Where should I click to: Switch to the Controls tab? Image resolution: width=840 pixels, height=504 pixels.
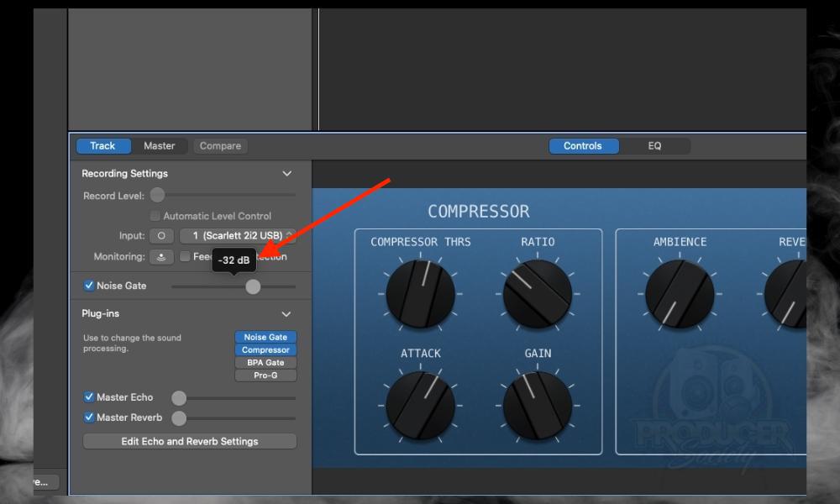point(583,145)
